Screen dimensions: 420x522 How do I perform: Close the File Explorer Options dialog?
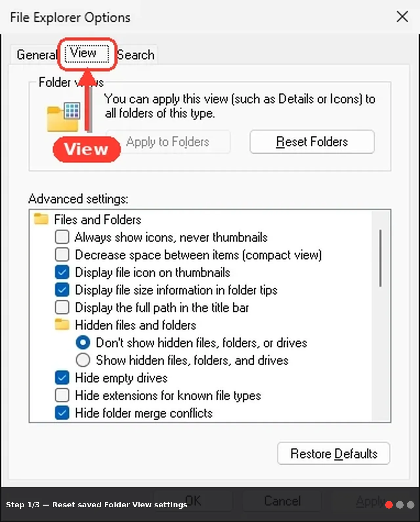(402, 16)
